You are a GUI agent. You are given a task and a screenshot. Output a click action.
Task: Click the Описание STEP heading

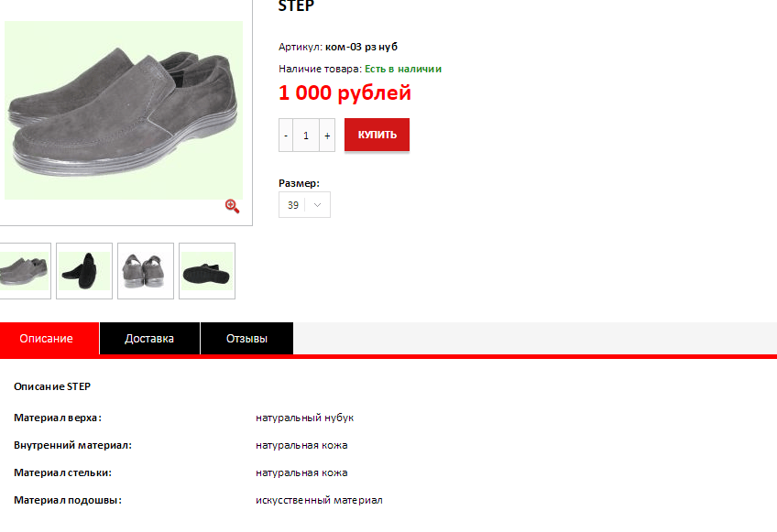(x=52, y=386)
